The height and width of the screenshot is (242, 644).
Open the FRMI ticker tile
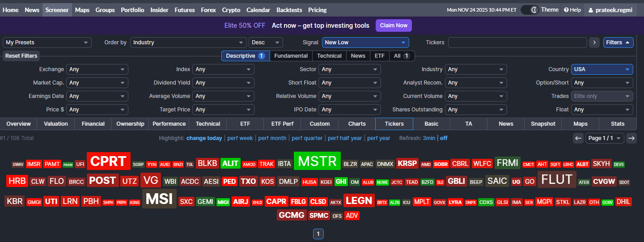click(508, 163)
